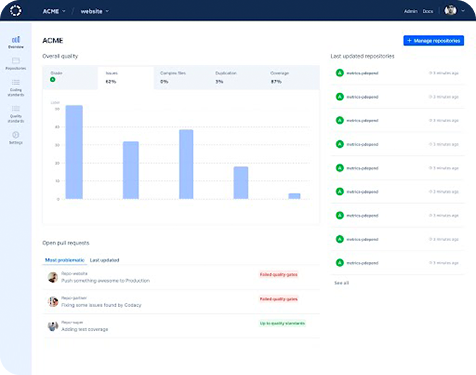The image size is (476, 375).
Task: Open the Repositories sidebar icon
Action: coord(16,64)
